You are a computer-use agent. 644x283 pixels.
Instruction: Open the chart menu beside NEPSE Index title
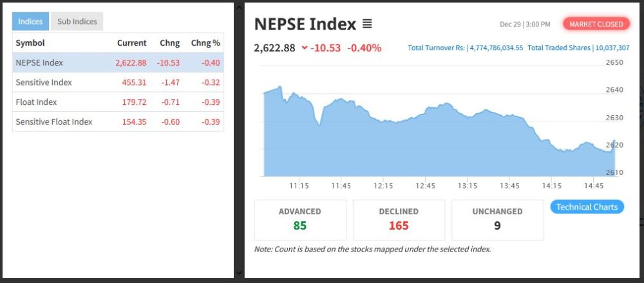point(367,24)
